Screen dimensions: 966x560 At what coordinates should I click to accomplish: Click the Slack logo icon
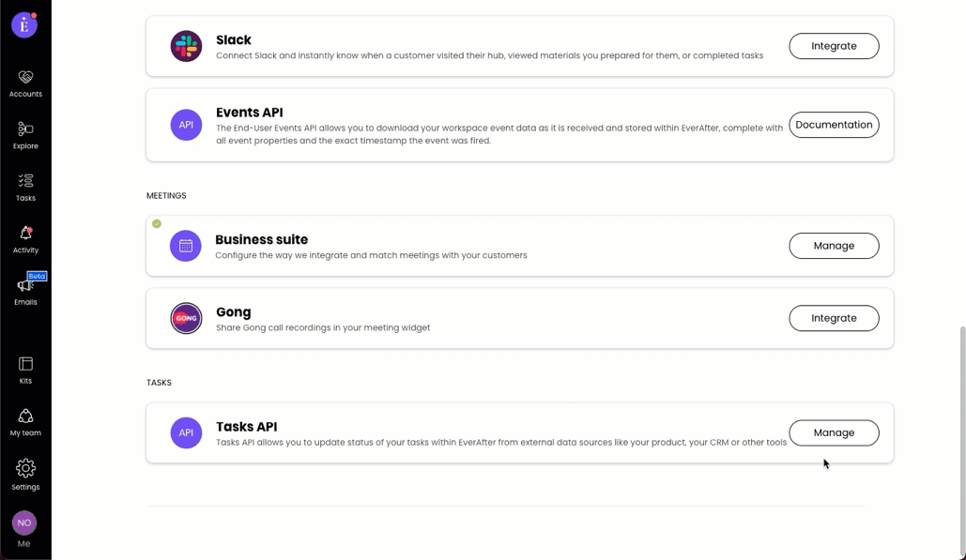(x=186, y=46)
